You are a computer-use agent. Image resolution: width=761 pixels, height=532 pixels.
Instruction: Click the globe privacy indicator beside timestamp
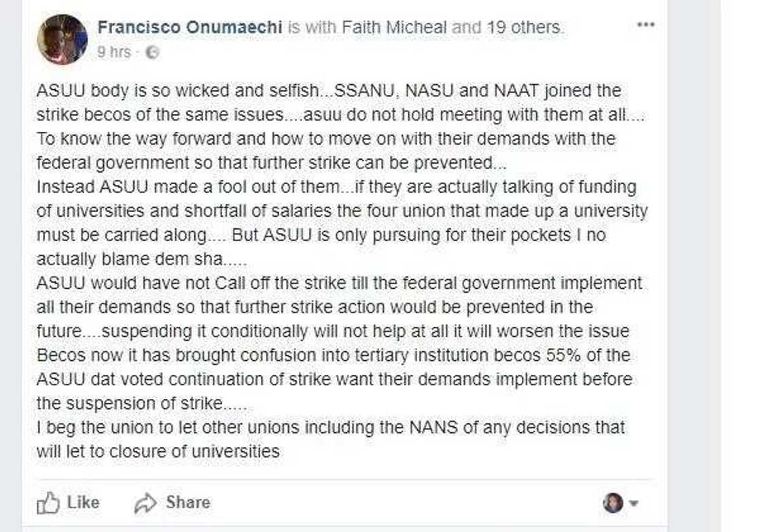point(154,50)
